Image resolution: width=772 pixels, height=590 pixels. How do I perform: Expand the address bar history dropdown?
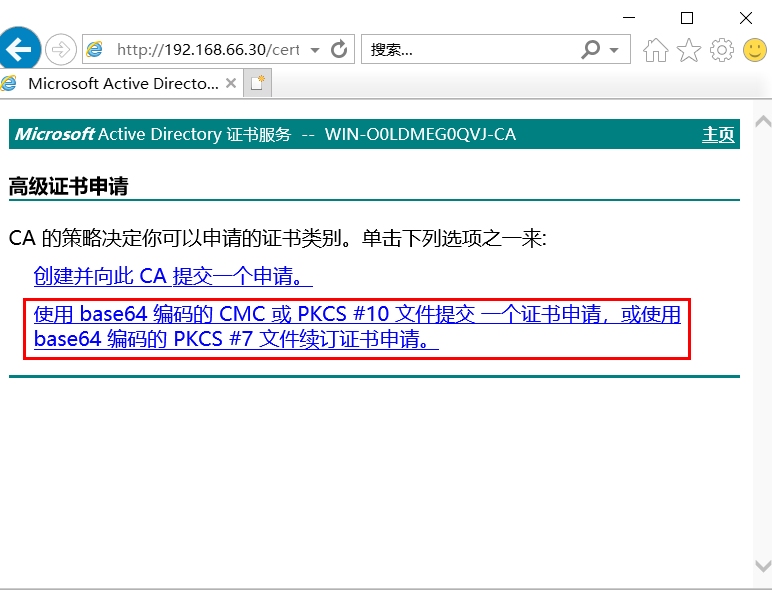pos(315,50)
